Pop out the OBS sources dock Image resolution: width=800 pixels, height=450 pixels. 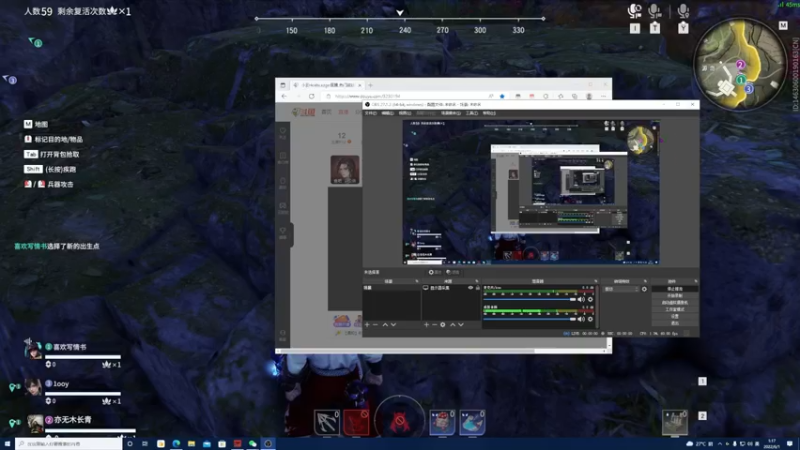point(477,281)
